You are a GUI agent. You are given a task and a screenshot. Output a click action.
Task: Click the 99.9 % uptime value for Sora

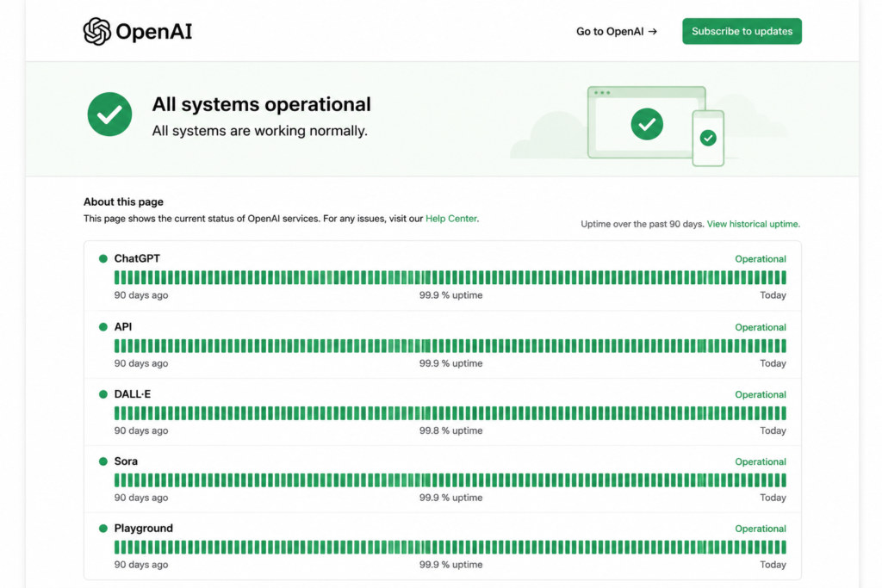450,498
